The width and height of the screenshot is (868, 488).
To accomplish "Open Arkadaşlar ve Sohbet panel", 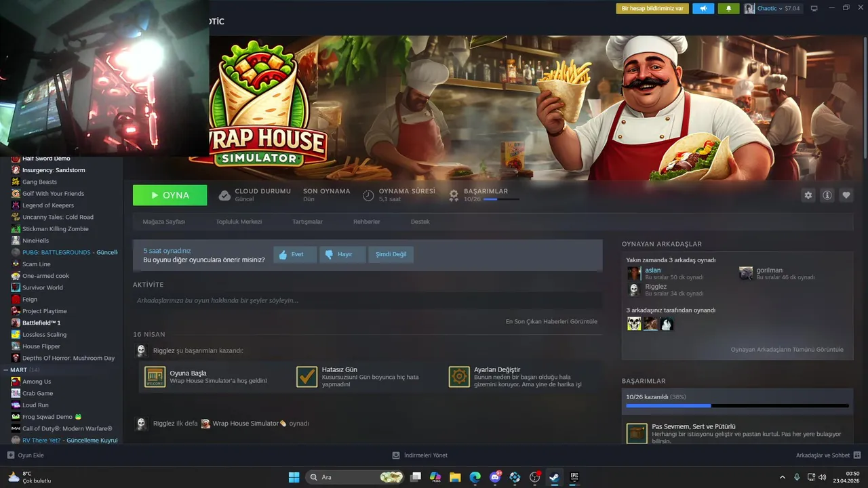I will (829, 455).
